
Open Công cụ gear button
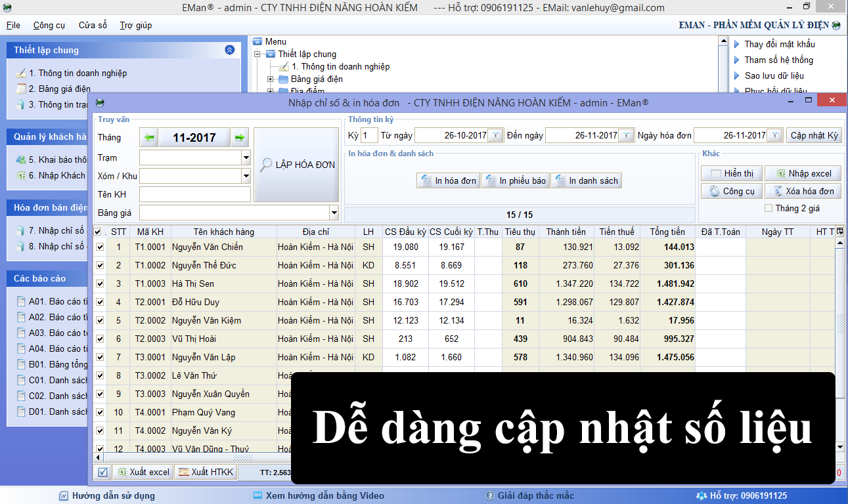[x=732, y=191]
